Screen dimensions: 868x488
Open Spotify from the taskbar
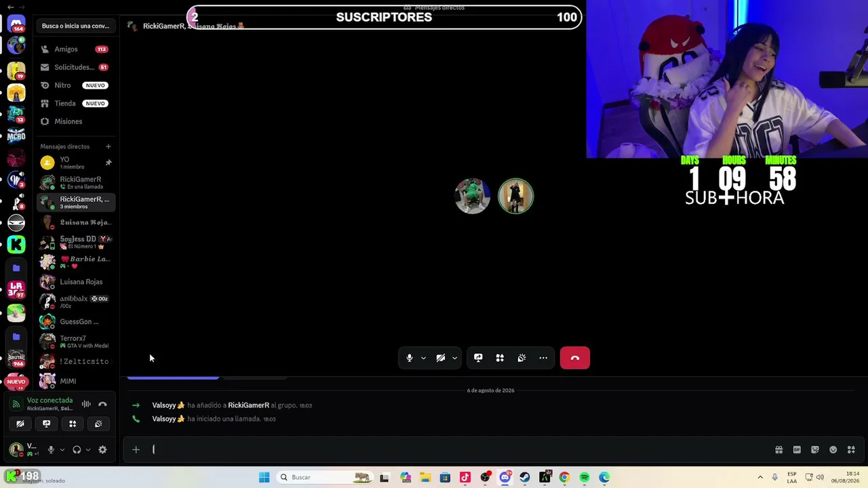coord(585,477)
